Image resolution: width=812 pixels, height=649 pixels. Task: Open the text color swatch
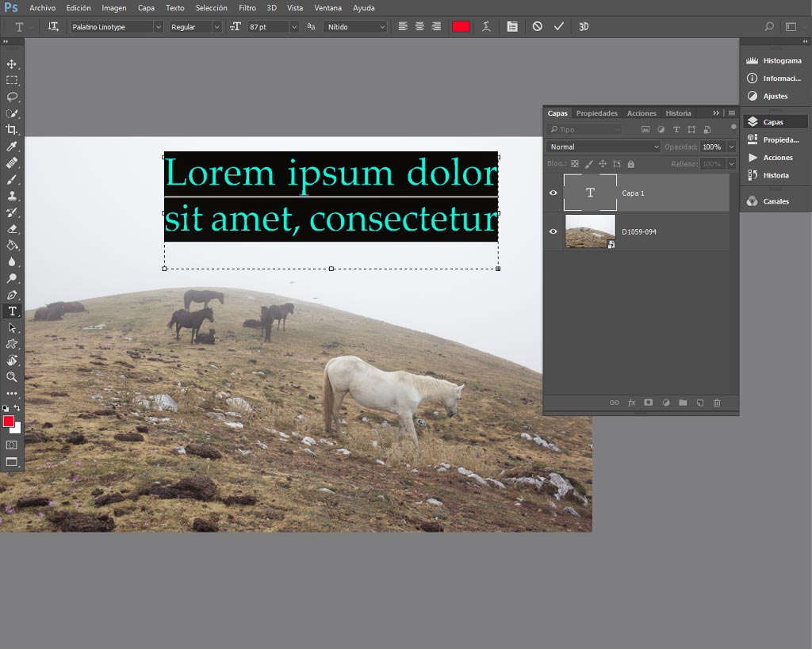coord(461,27)
